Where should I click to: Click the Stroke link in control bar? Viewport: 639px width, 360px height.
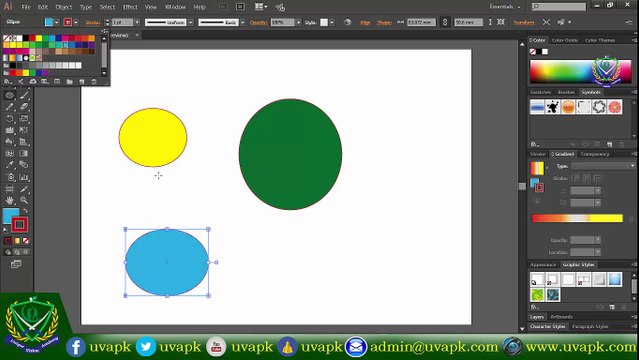[93, 22]
